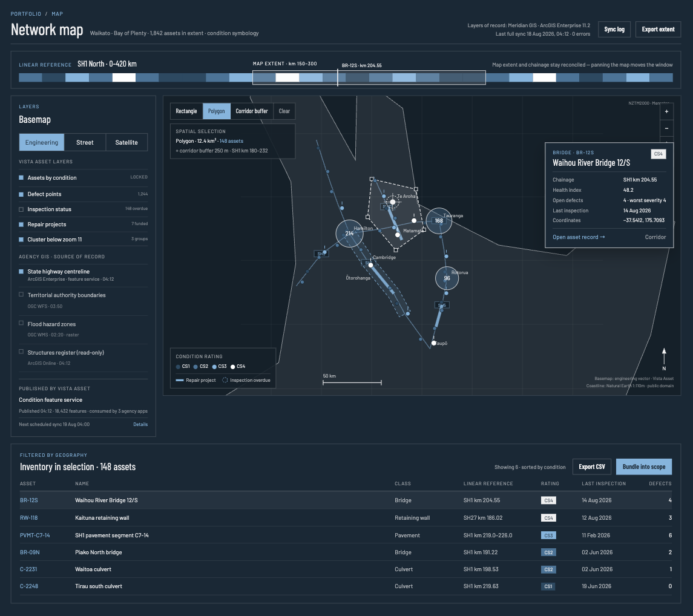Open asset RW-118 in inventory table
This screenshot has width=693, height=616.
[28, 518]
